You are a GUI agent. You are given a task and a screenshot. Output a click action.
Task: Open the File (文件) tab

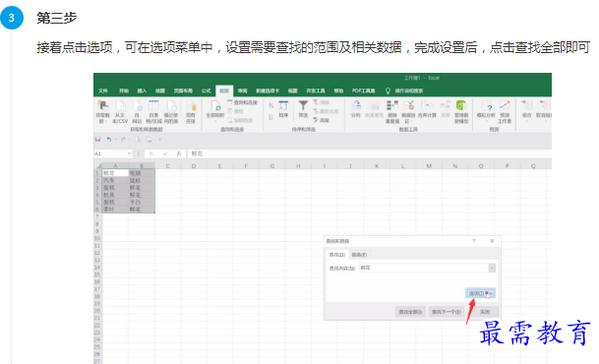point(103,91)
